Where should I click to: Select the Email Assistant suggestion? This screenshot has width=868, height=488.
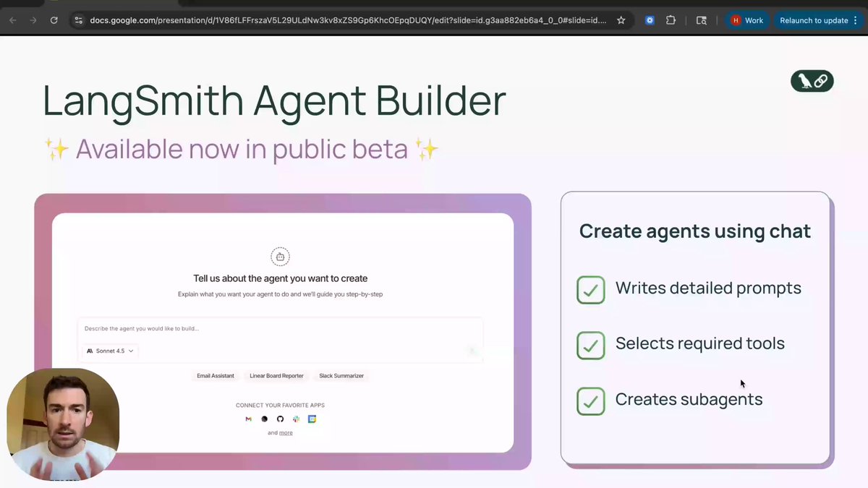(216, 376)
